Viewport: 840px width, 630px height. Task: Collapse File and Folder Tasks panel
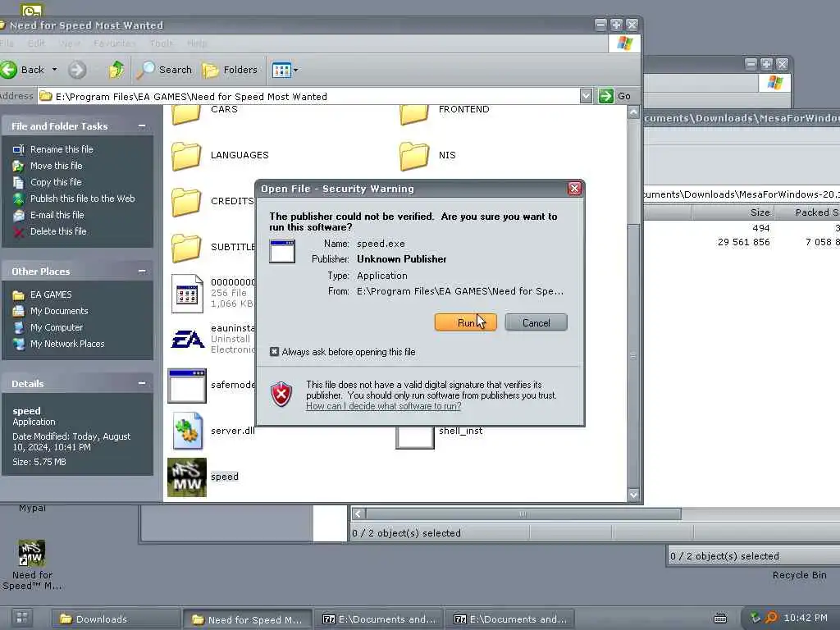click(x=142, y=126)
